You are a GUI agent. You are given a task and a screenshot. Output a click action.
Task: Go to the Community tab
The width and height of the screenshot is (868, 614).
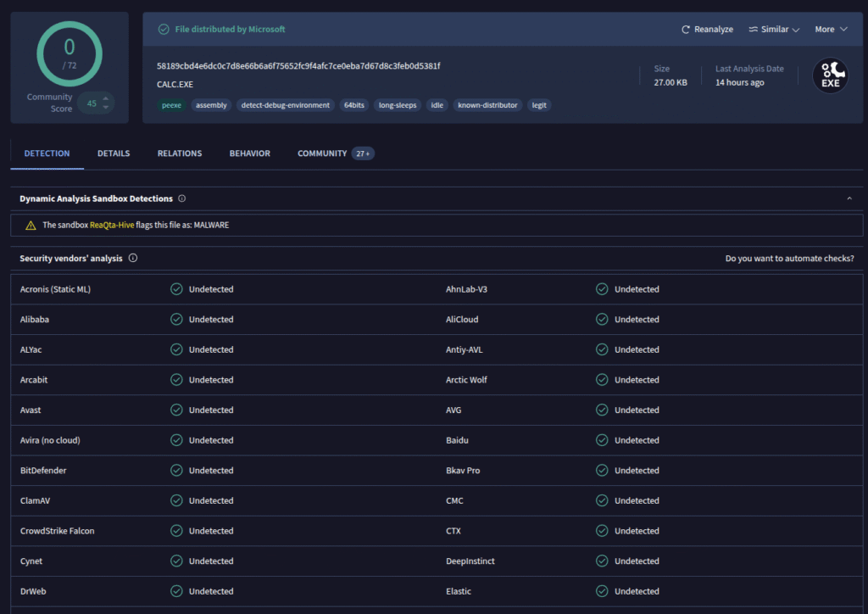(322, 153)
